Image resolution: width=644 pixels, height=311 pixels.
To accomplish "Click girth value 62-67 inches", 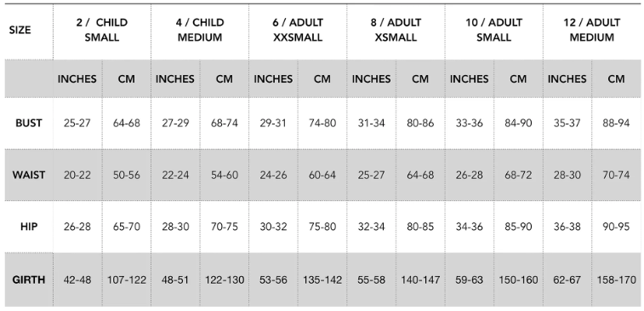I will (567, 279).
